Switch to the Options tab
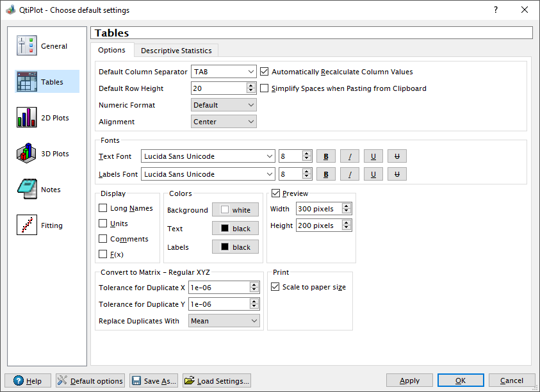540x392 pixels. pos(111,51)
